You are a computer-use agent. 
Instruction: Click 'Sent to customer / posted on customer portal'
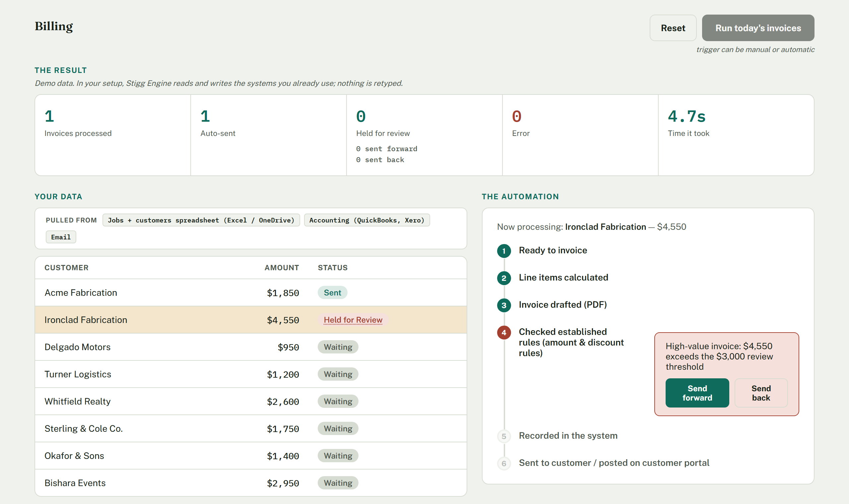[614, 463]
